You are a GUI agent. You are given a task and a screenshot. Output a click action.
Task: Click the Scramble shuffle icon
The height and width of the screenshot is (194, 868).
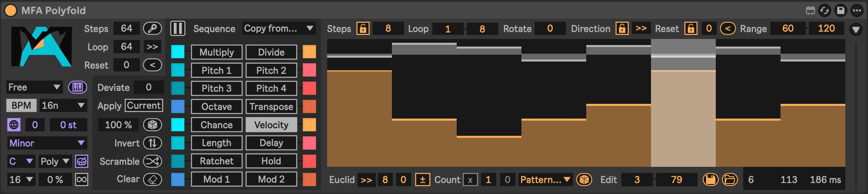(x=153, y=161)
